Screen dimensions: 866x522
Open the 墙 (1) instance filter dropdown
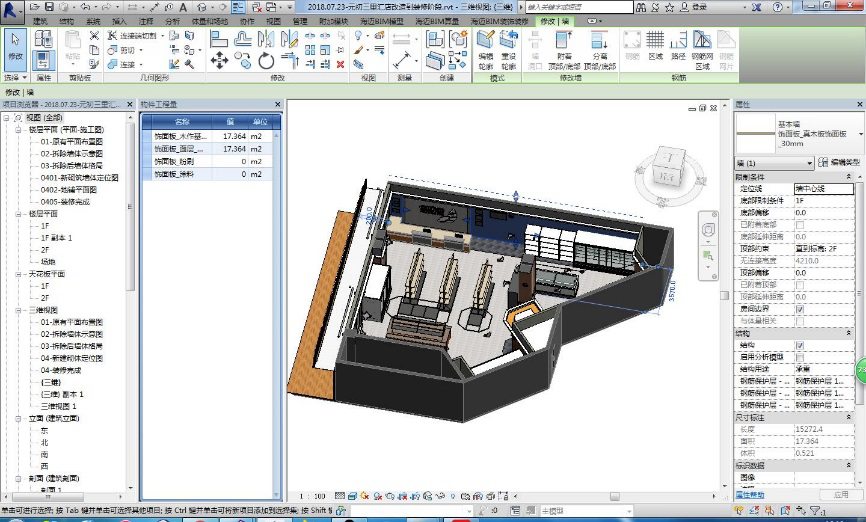[774, 163]
